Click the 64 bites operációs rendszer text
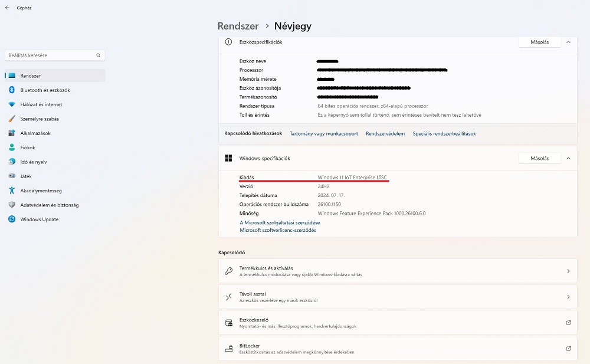Viewport: 590px width, 364px height. (373, 106)
